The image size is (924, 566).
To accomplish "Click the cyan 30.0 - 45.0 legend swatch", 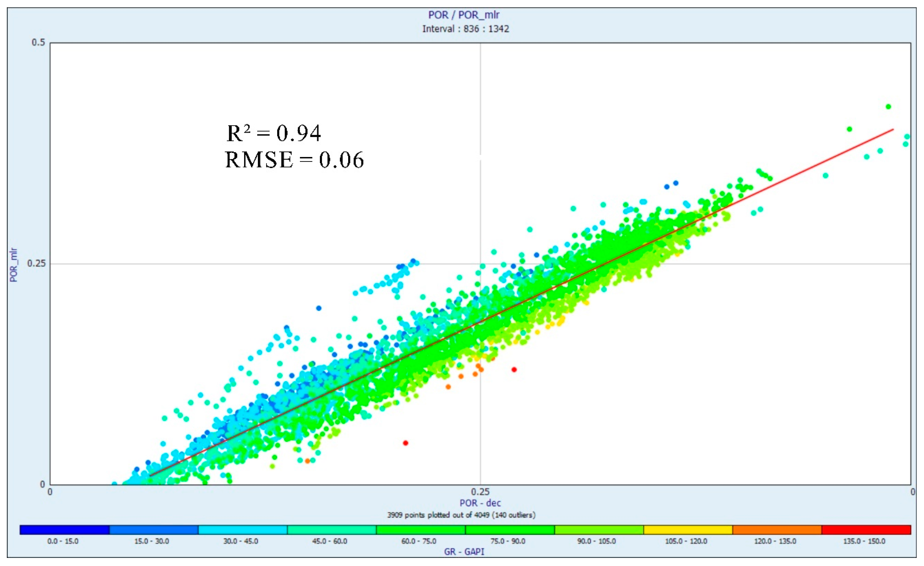I will tap(243, 530).
